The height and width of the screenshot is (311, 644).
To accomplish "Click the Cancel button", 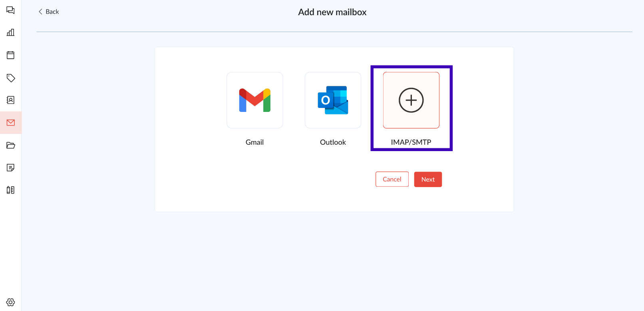I will [392, 179].
